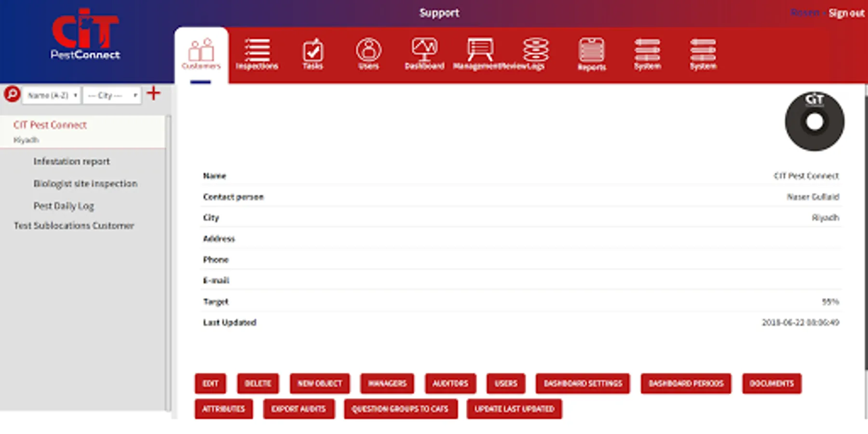Click the CIT Pest Connect name value
868x434 pixels.
coord(806,176)
